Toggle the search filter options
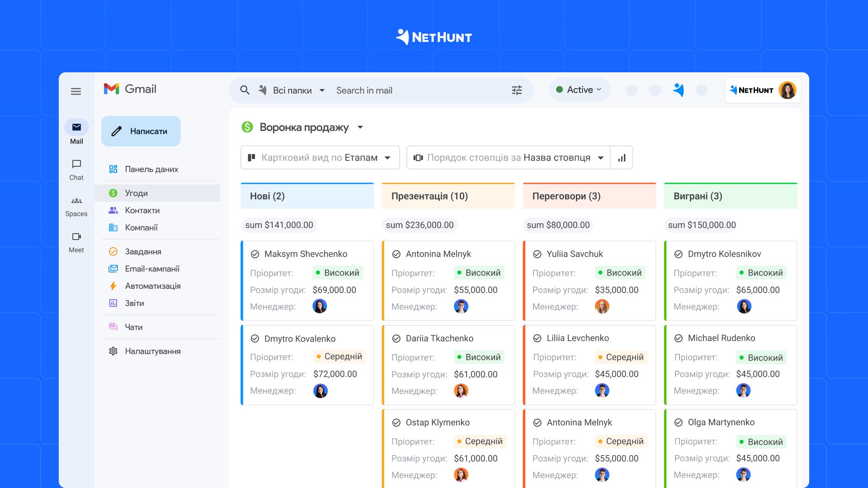 (x=516, y=90)
